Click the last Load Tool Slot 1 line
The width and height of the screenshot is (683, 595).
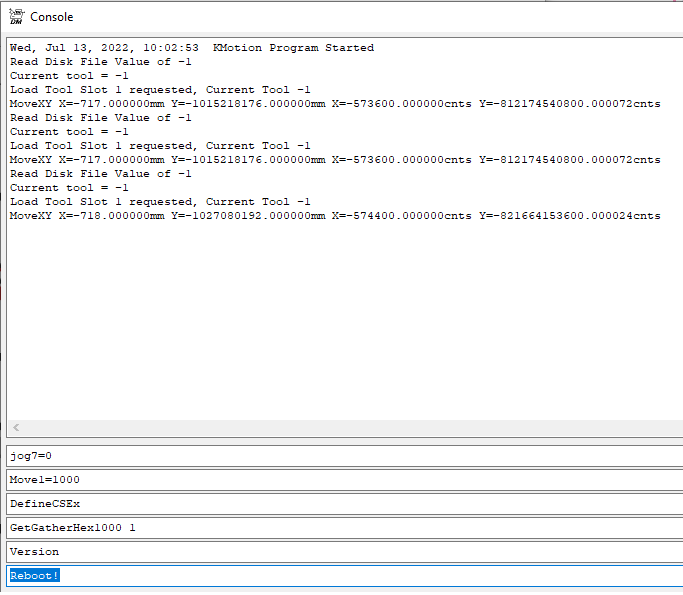click(x=160, y=202)
